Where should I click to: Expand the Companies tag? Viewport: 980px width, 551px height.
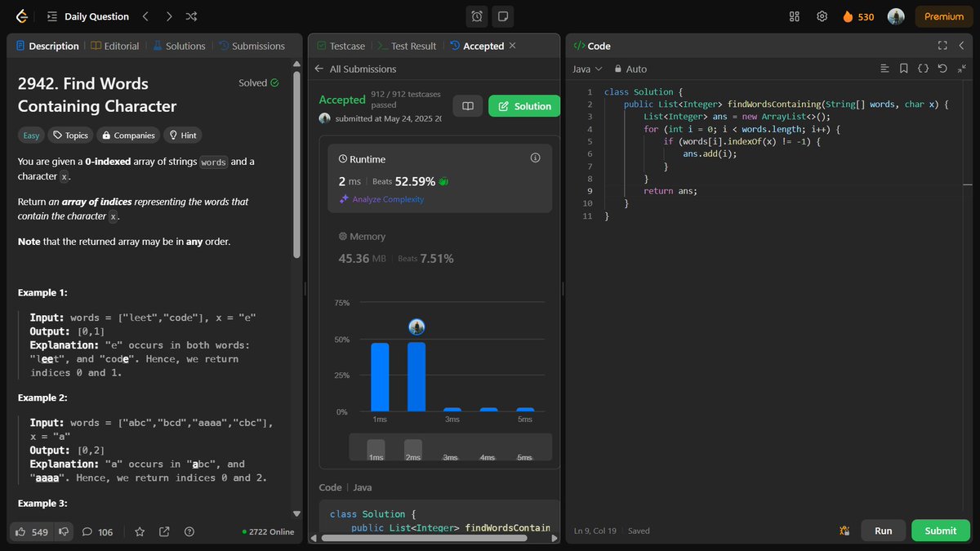pyautogui.click(x=128, y=136)
